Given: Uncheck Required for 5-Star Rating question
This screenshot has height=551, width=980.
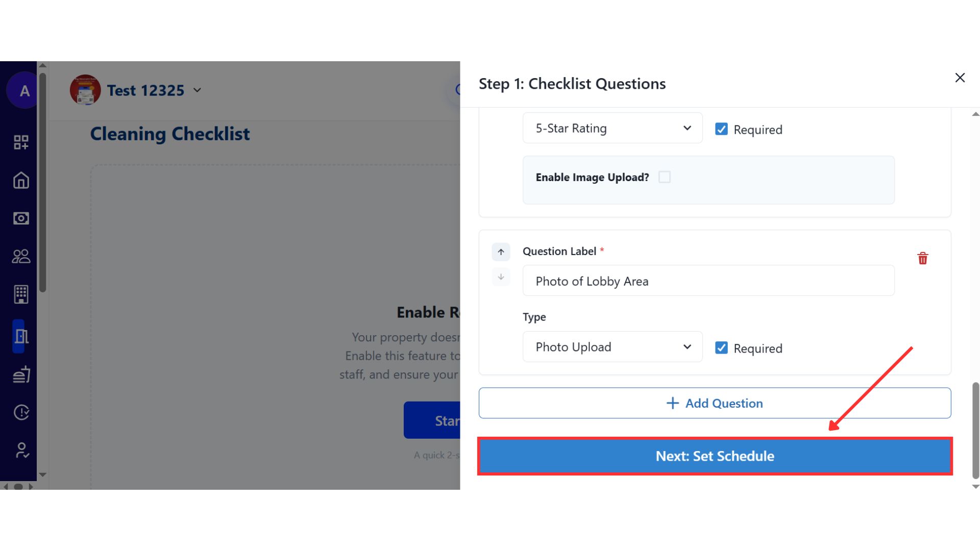Looking at the screenshot, I should point(721,129).
